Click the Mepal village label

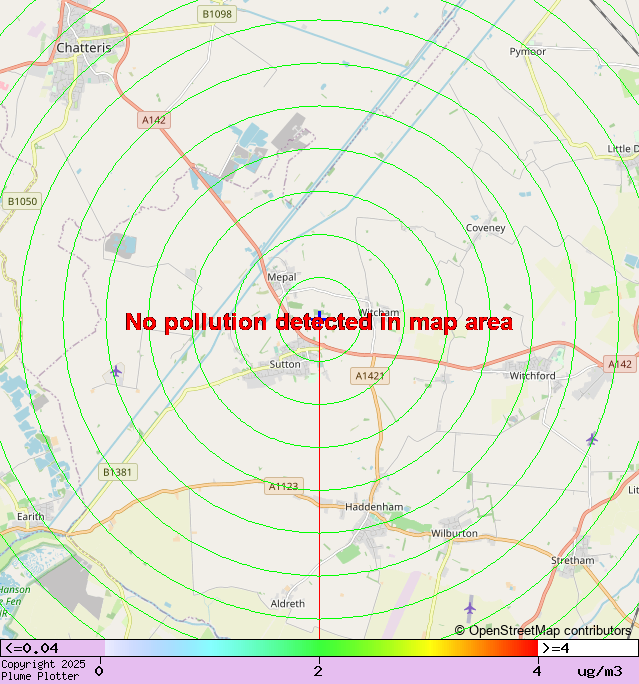pyautogui.click(x=282, y=277)
